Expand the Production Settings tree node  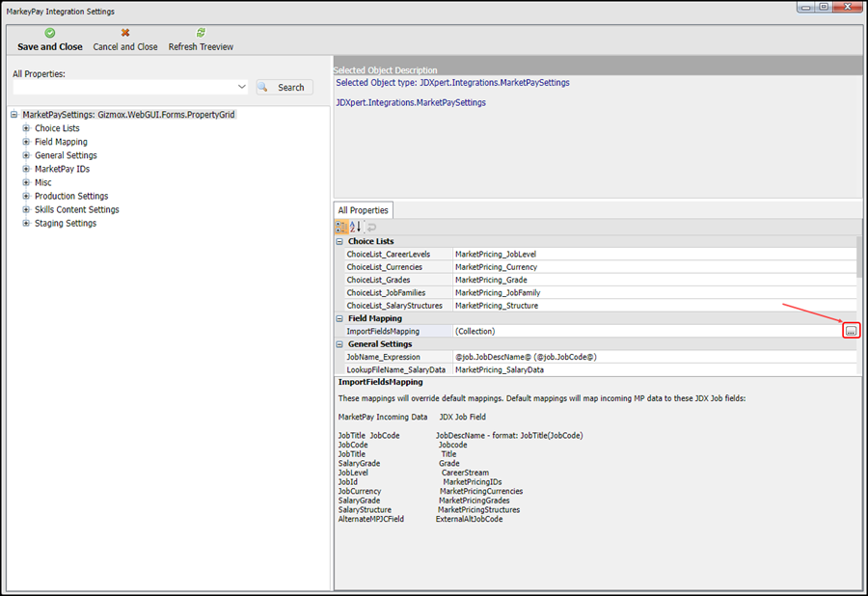pyautogui.click(x=26, y=196)
